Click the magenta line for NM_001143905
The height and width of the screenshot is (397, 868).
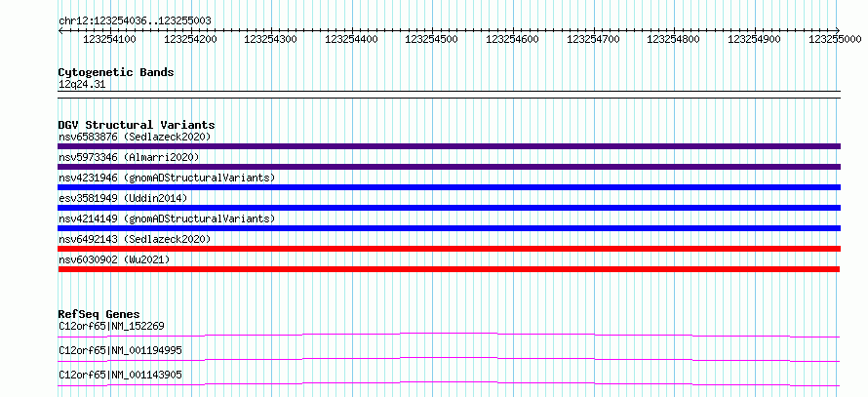click(449, 383)
